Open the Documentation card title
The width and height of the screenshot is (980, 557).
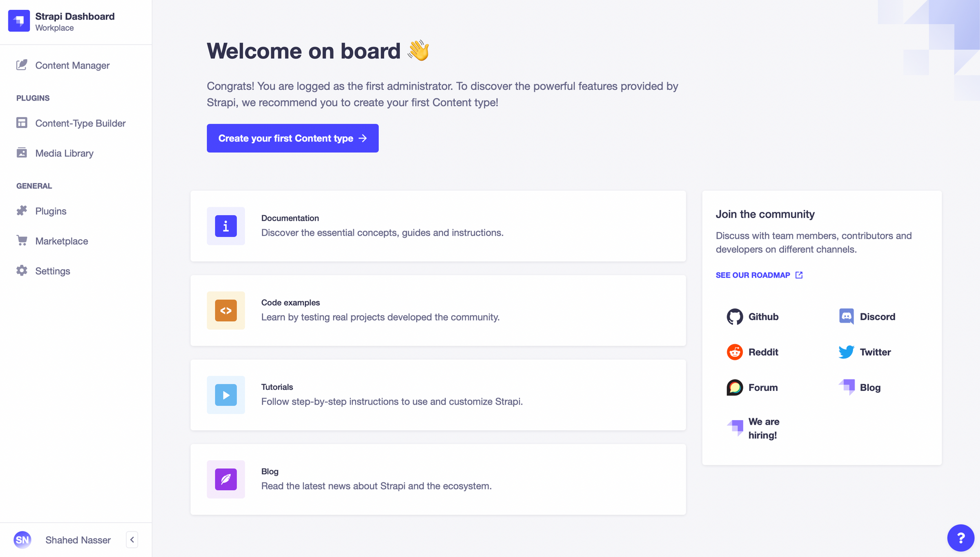click(290, 218)
